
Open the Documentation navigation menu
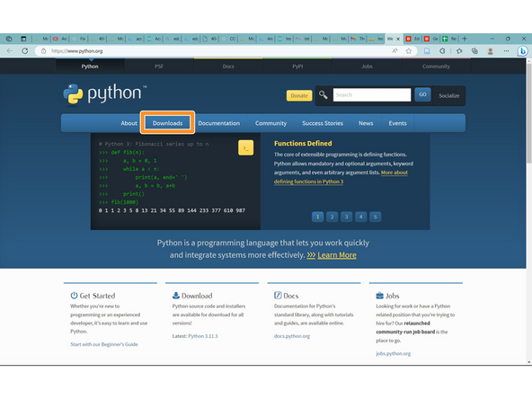point(219,123)
